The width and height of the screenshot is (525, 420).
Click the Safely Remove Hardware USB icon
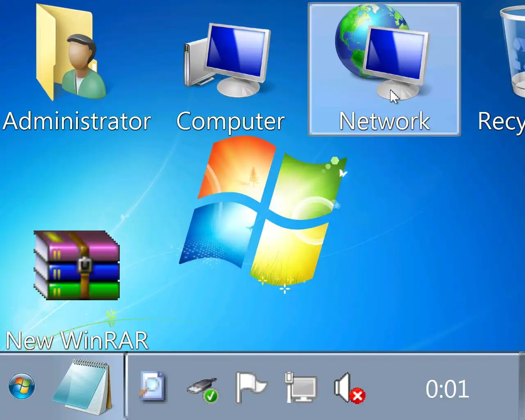coord(203,390)
